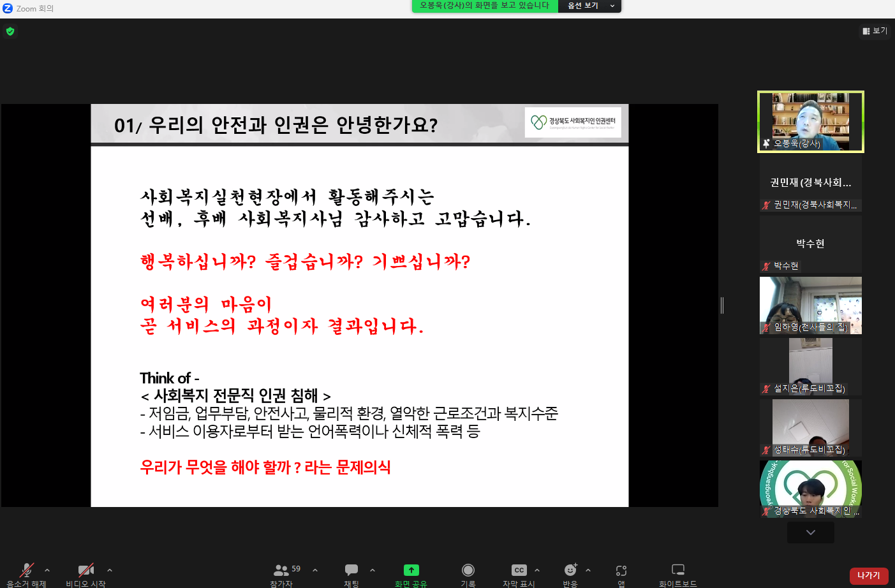895x588 pixels.
Task: Start recording with the 기록 icon
Action: (468, 570)
